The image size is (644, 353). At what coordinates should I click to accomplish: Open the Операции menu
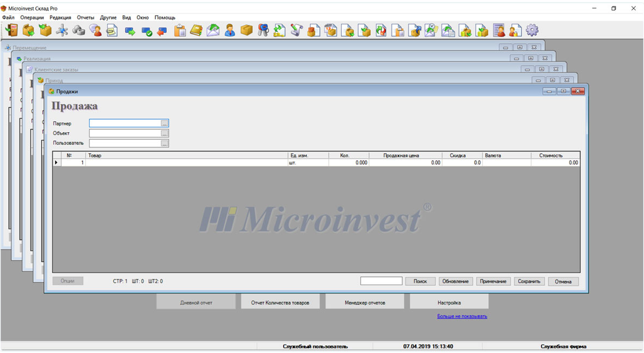[x=32, y=17]
